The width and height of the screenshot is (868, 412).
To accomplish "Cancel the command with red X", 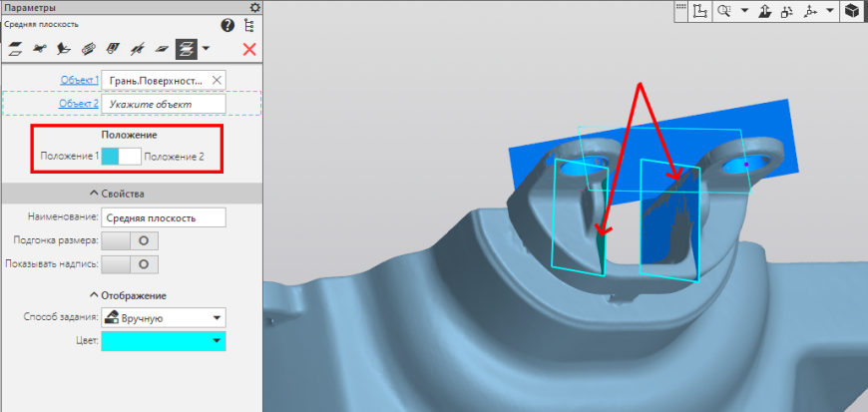I will pos(249,49).
